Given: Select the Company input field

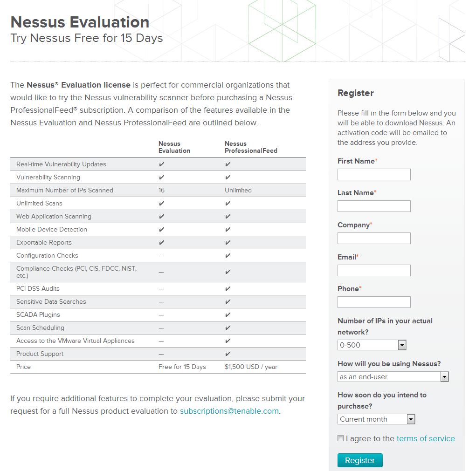Looking at the screenshot, I should [x=374, y=239].
